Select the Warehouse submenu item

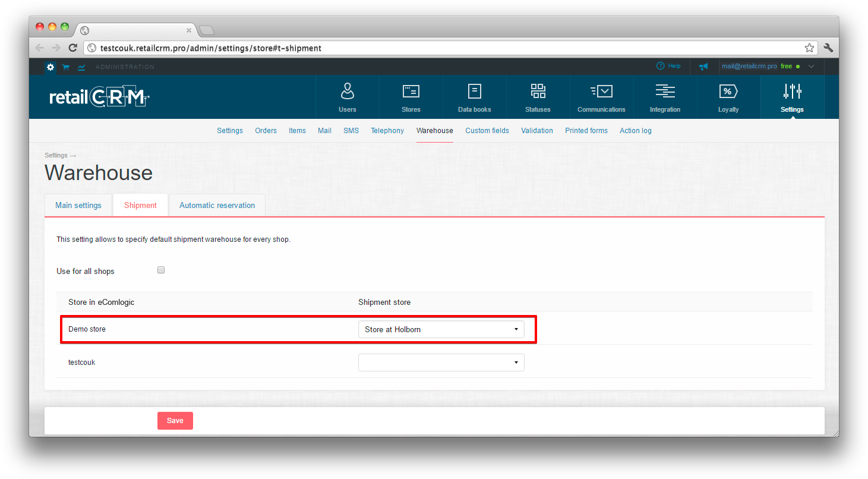(435, 131)
